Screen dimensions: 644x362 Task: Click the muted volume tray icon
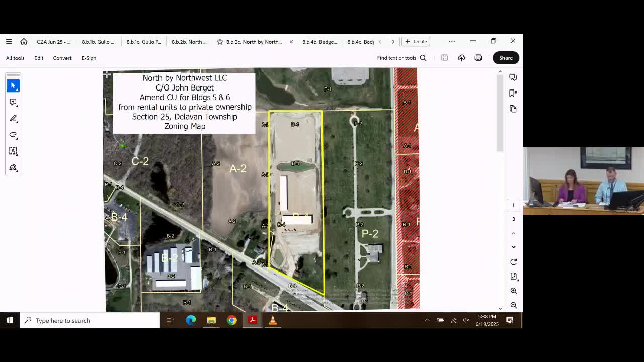click(466, 320)
